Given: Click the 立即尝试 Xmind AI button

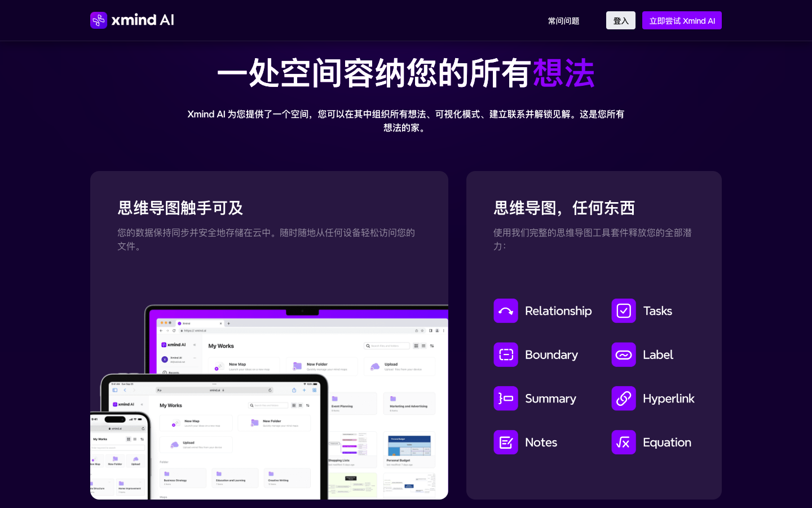Looking at the screenshot, I should [682, 20].
